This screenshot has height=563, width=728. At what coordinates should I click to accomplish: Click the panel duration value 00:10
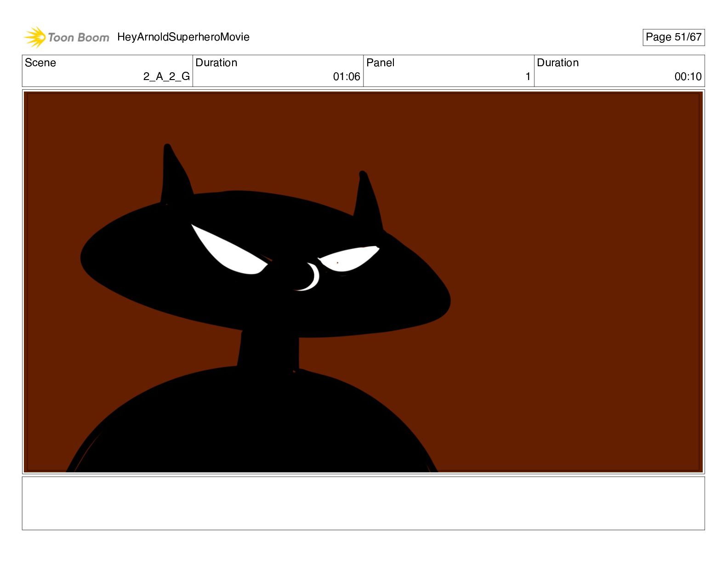688,77
